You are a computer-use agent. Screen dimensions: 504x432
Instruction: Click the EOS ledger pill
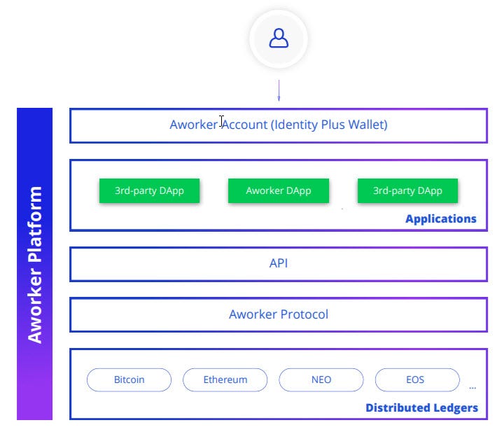pyautogui.click(x=417, y=379)
